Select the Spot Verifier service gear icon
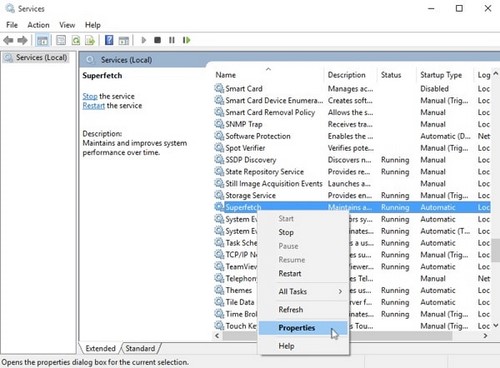 [x=219, y=148]
